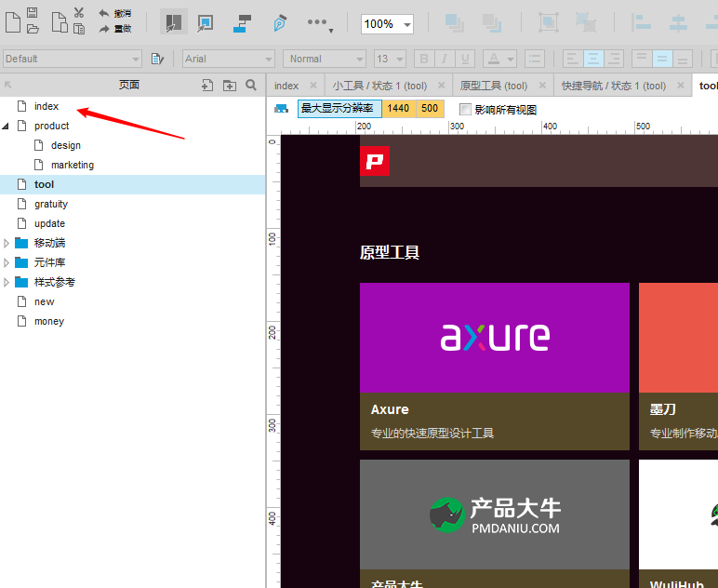This screenshot has height=588, width=718.
Task: Click Undo (撤消)
Action: coord(115,13)
